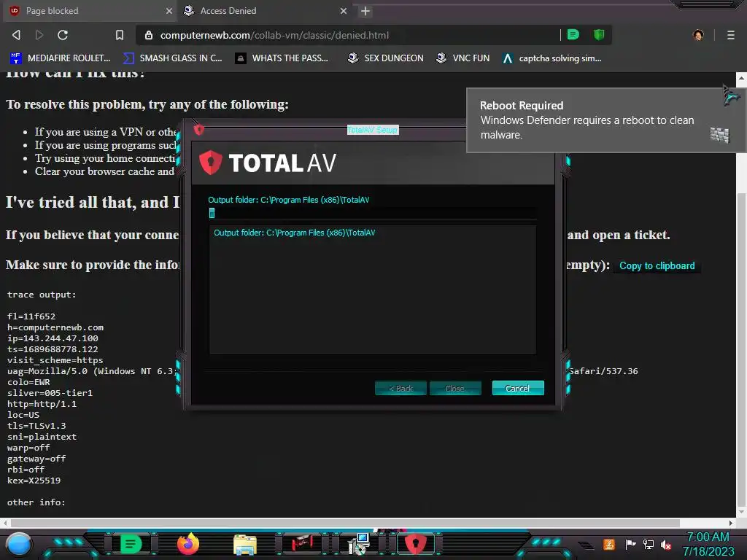The height and width of the screenshot is (560, 747).
Task: Open the browser profile avatar
Action: pyautogui.click(x=698, y=35)
